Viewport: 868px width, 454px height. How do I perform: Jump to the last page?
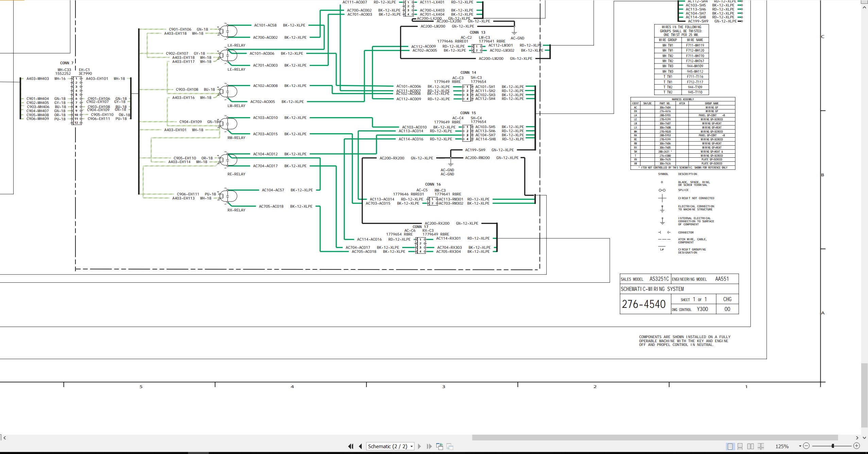coord(429,446)
